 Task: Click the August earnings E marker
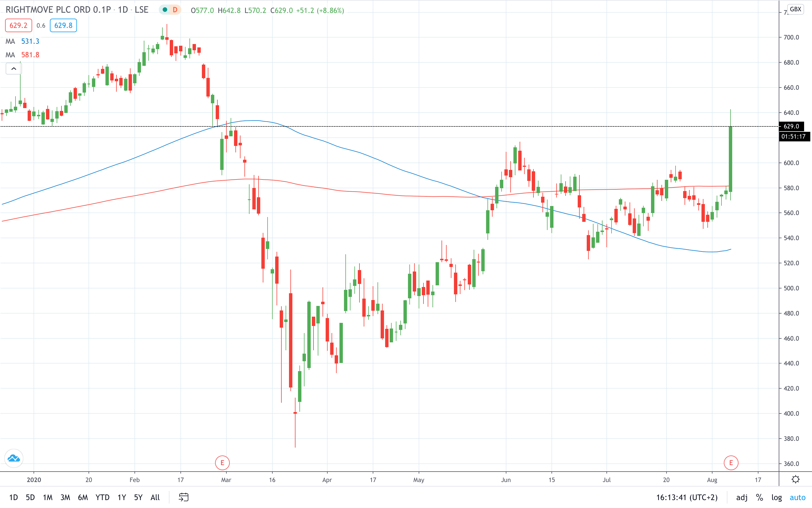coord(731,463)
